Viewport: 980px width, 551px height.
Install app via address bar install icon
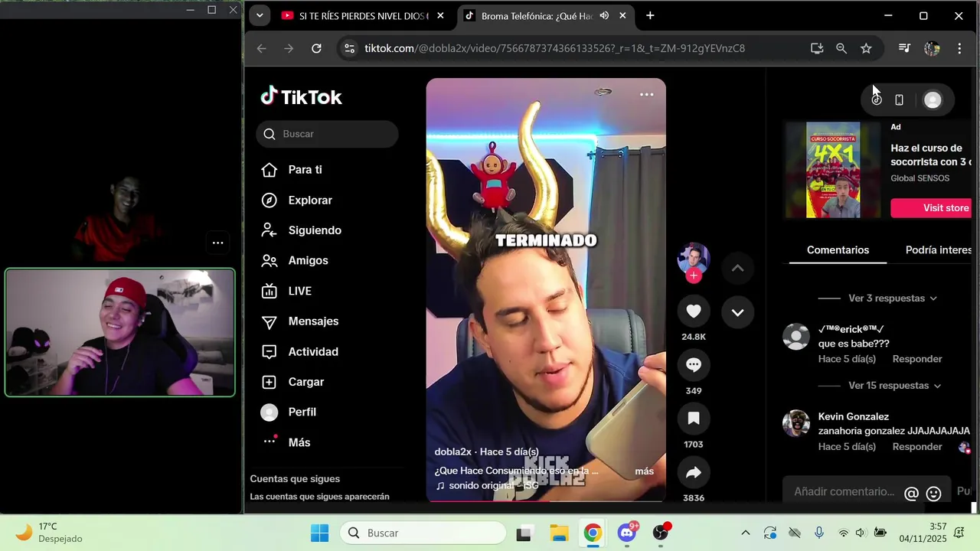coord(817,48)
